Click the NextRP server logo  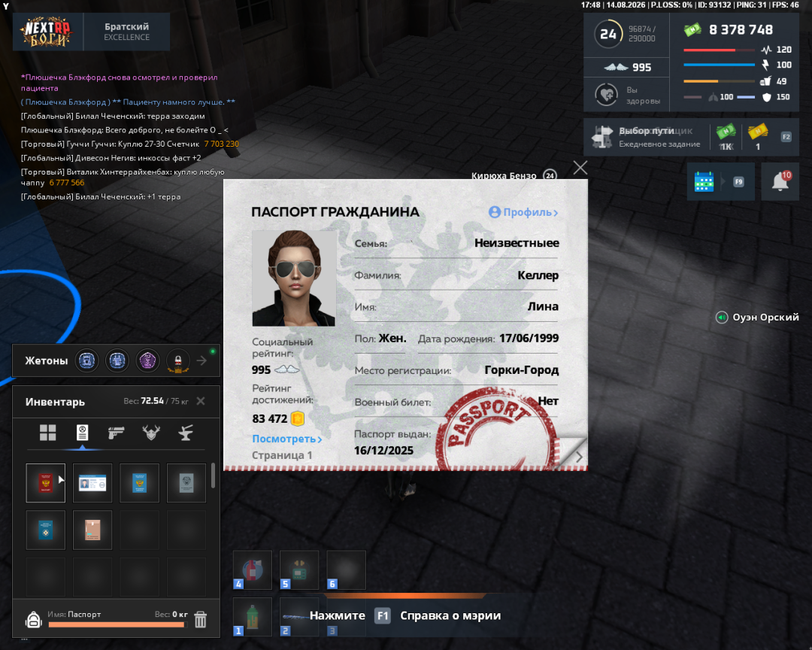coord(47,32)
